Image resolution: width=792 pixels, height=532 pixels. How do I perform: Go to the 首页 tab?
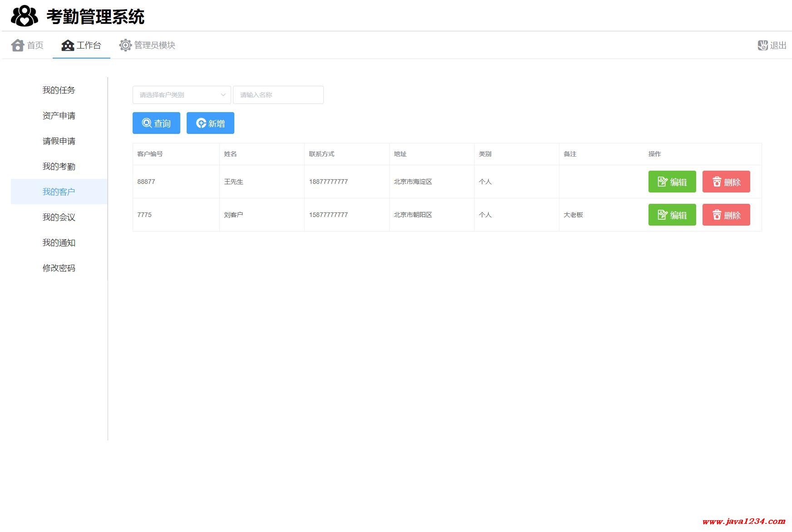(x=27, y=45)
